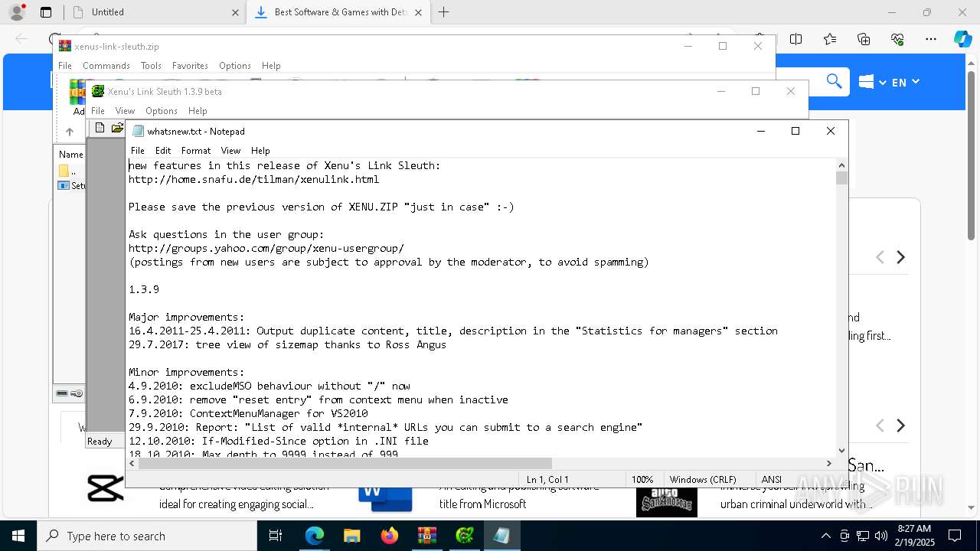
Task: Open Help menu in Xenu's Link Sleuth
Action: [198, 111]
